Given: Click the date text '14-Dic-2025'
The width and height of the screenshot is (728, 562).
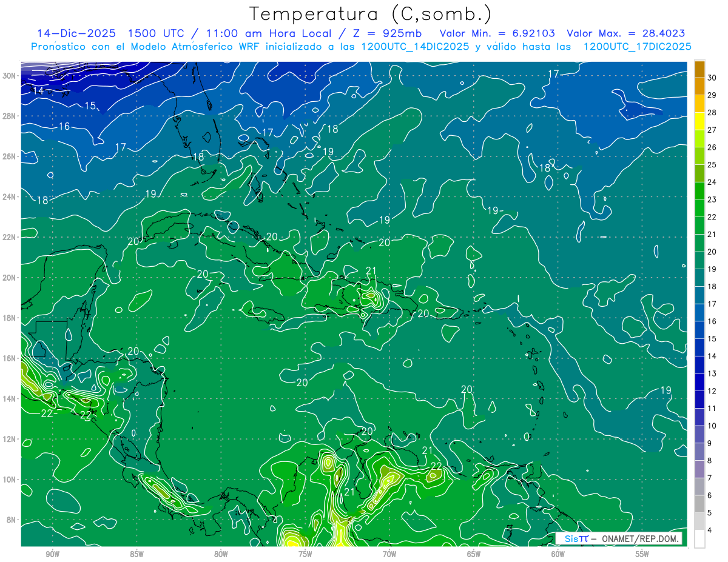Looking at the screenshot, I should click(x=76, y=33).
